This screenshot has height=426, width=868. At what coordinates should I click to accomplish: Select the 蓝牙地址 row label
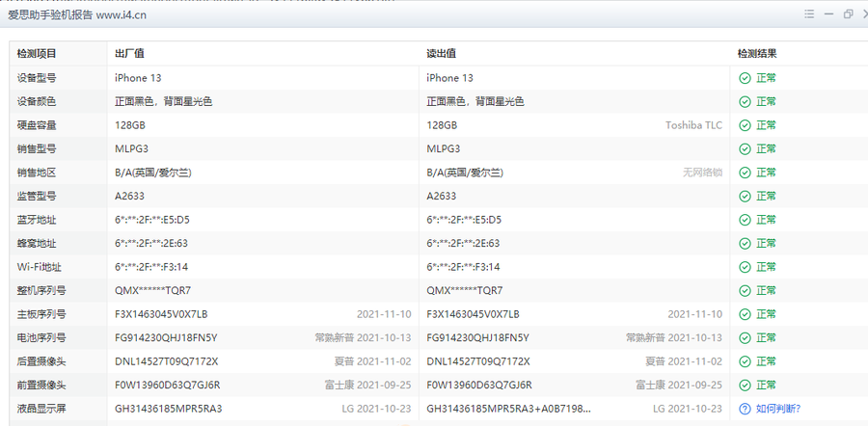coord(37,220)
